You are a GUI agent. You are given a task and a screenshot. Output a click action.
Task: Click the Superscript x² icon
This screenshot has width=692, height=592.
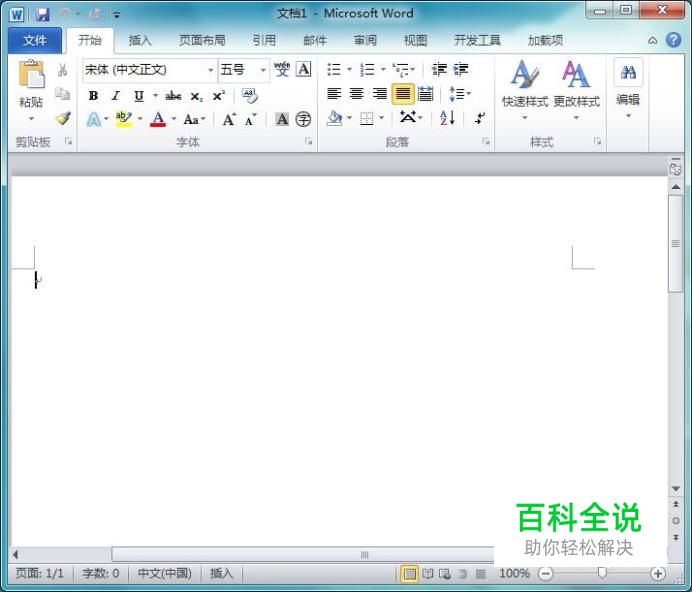click(218, 96)
